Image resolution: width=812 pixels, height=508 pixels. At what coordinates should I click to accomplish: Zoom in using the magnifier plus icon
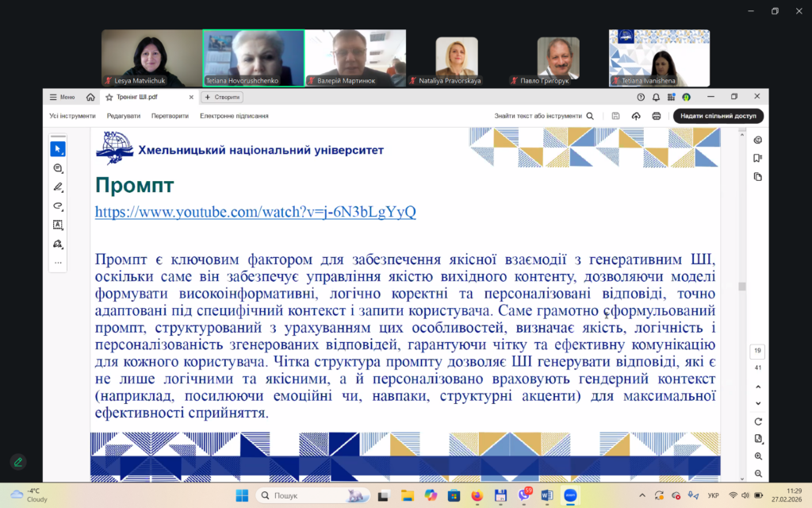pyautogui.click(x=758, y=456)
